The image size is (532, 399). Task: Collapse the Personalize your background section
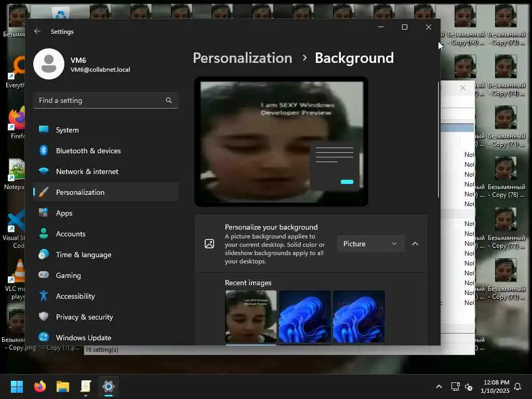tap(415, 244)
